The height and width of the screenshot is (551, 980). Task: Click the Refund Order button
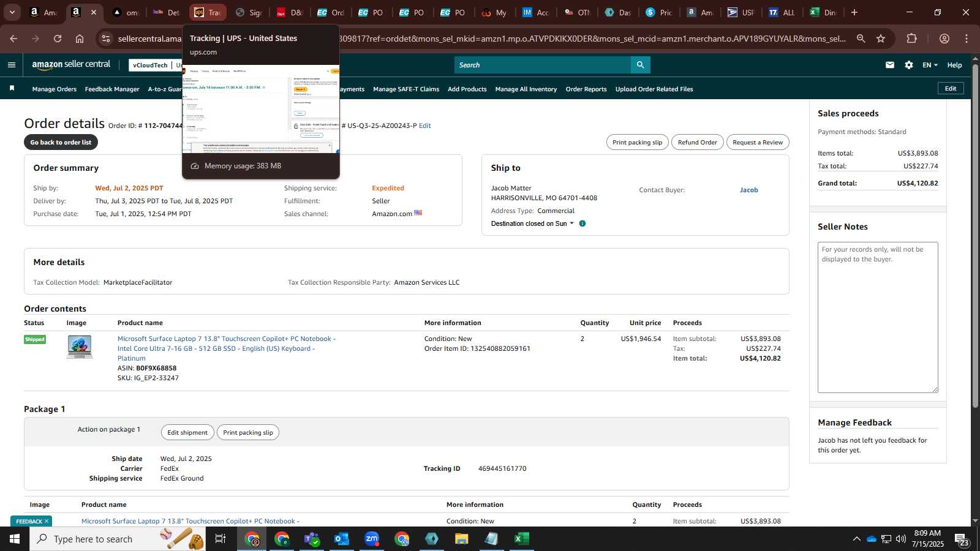pos(698,142)
